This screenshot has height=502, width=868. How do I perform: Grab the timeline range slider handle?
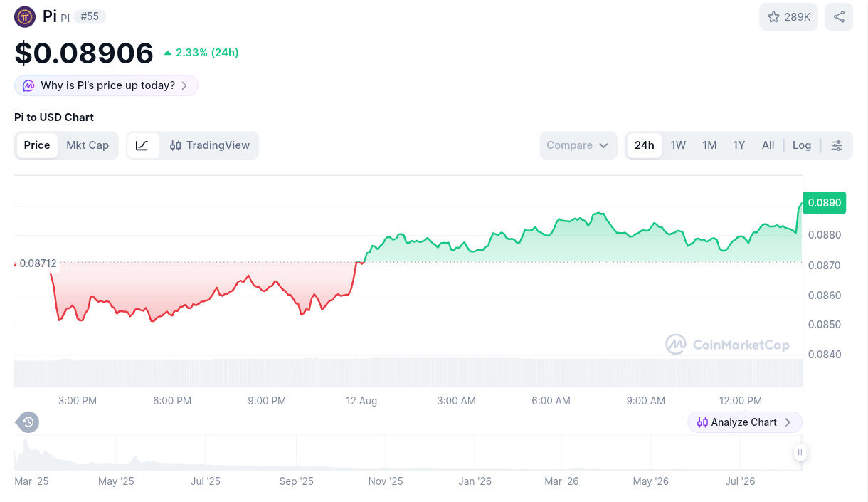(x=800, y=452)
